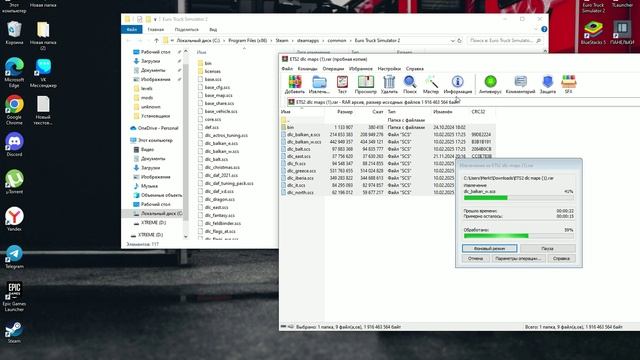Collapse the Explorer ribbon chevron
The image size is (640, 360).
(536, 29)
